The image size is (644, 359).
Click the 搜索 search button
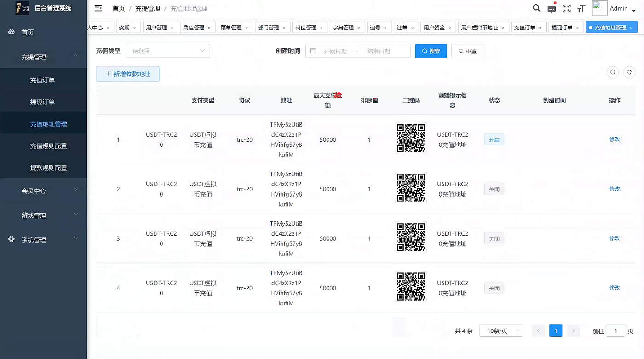[x=431, y=51]
